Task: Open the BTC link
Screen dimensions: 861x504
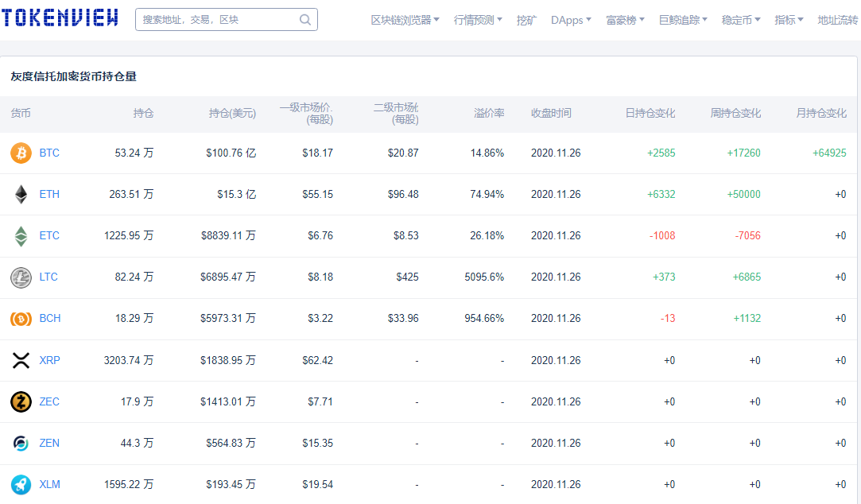Action: (x=49, y=153)
